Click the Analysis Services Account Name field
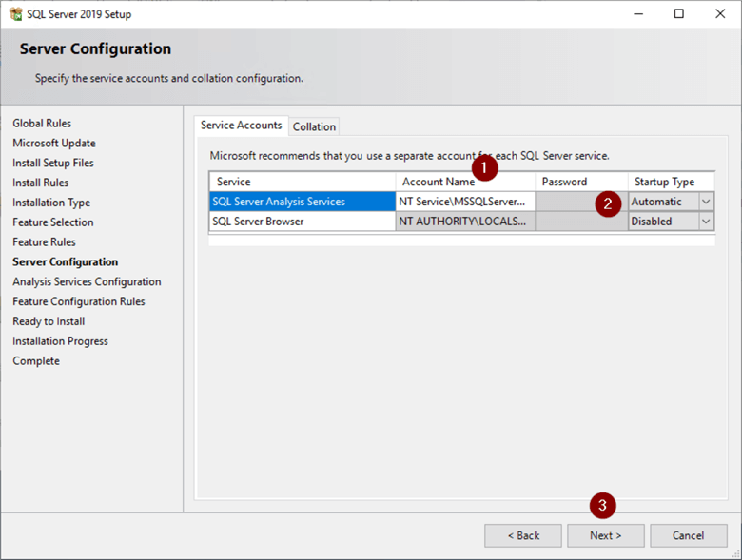The width and height of the screenshot is (742, 560). [464, 202]
